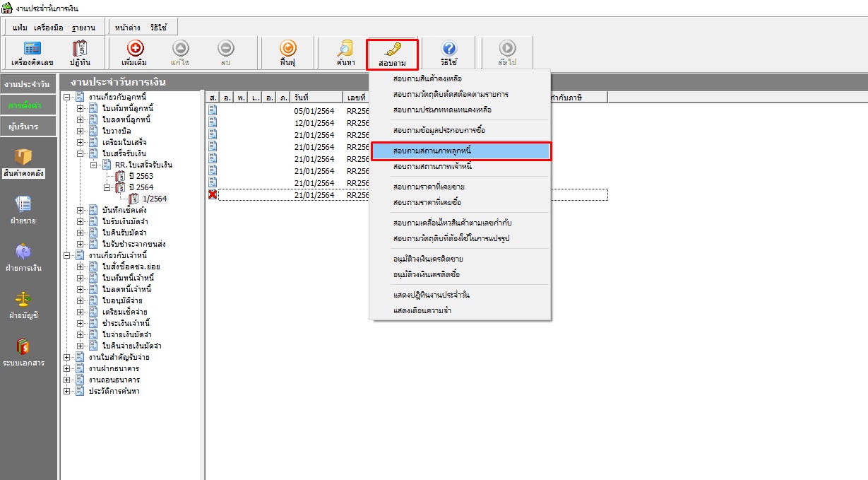This screenshot has width=868, height=480.
Task: Open the help icon (วิธีใช้) in toolbar
Action: coord(448,52)
